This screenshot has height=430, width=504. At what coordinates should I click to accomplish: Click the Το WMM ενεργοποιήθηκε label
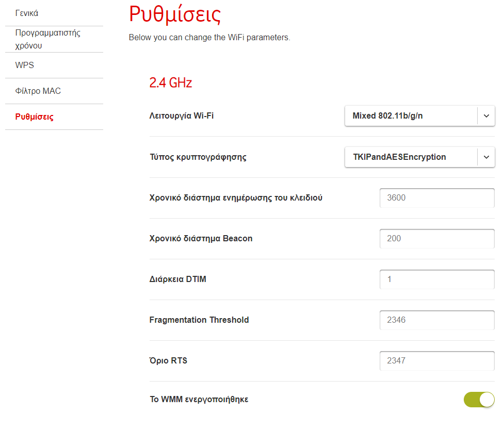coord(199,399)
